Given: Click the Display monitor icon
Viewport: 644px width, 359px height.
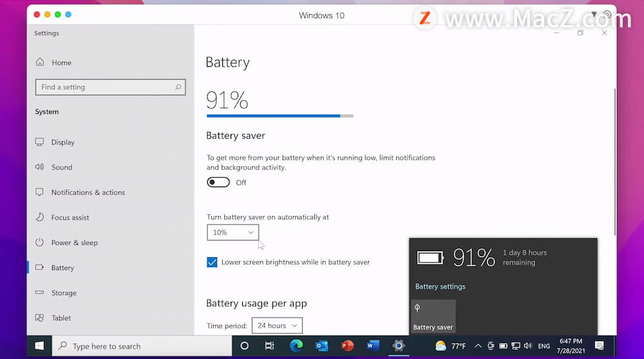Looking at the screenshot, I should [x=39, y=142].
